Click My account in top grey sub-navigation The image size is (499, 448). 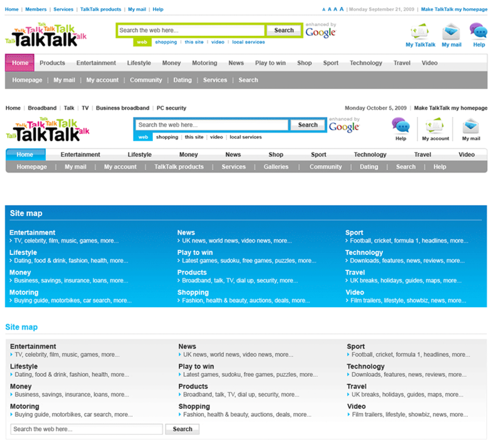(103, 80)
